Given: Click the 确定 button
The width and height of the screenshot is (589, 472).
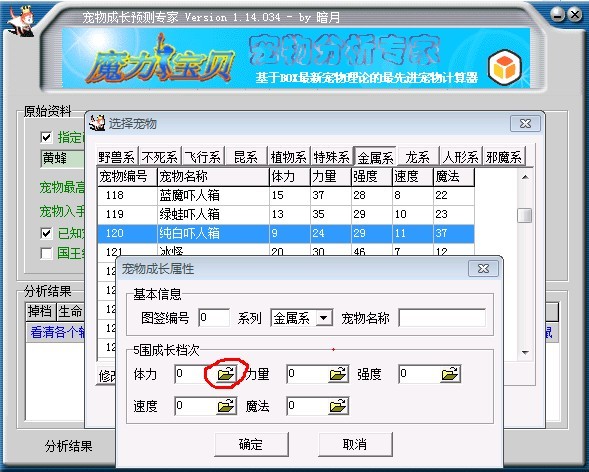Looking at the screenshot, I should 251,444.
